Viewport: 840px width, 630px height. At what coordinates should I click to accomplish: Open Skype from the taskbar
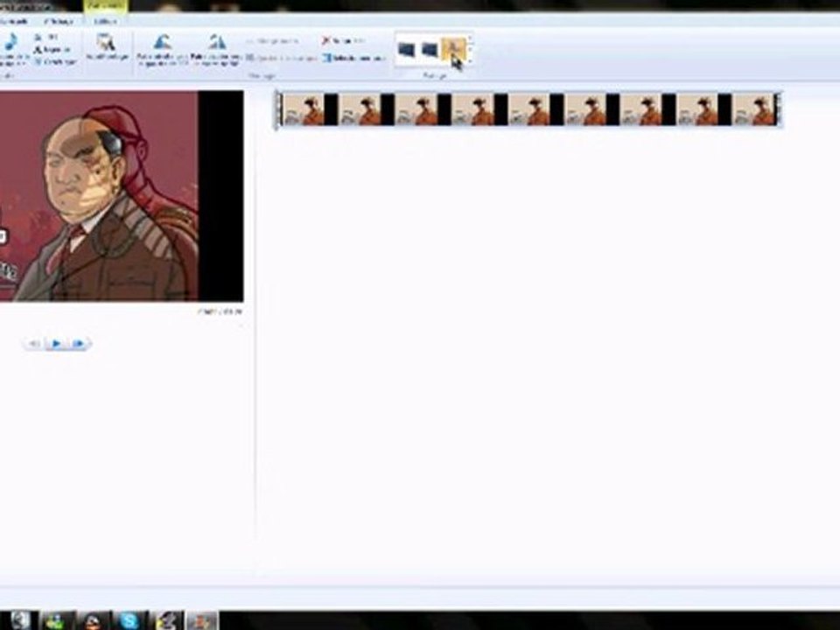click(x=129, y=620)
